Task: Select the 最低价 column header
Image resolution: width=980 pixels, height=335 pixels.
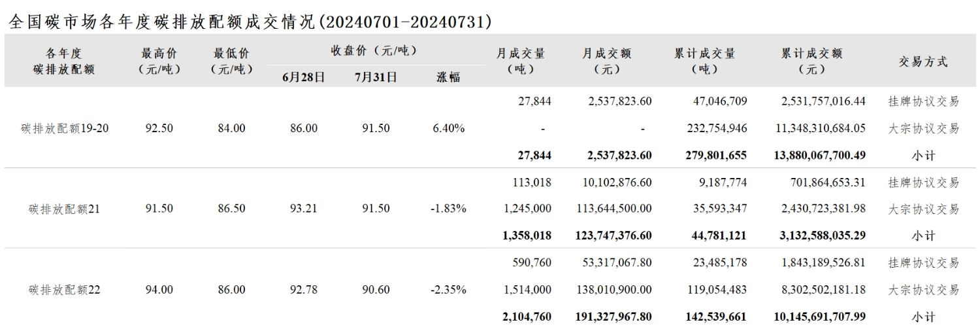Action: [231, 61]
